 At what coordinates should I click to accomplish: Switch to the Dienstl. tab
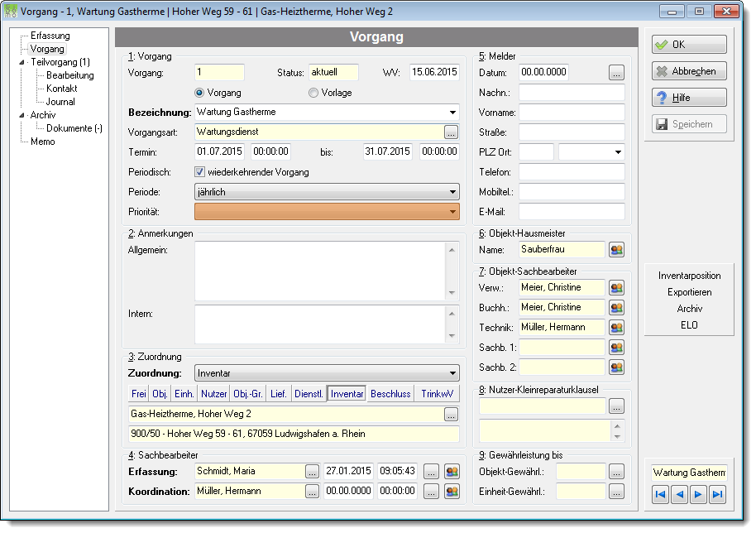click(309, 394)
